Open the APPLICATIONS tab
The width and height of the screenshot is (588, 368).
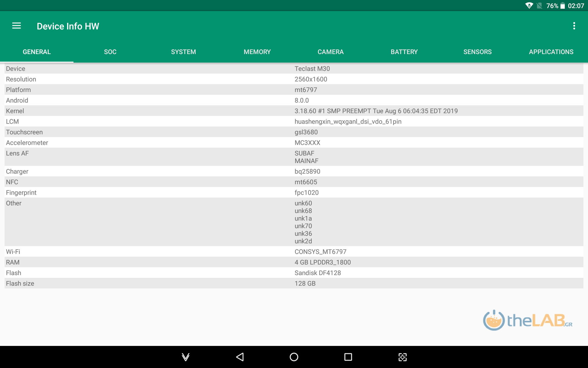[x=551, y=52]
